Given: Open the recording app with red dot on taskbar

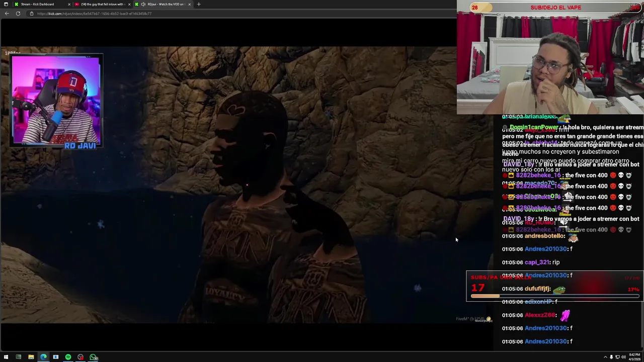Looking at the screenshot, I should point(80,357).
